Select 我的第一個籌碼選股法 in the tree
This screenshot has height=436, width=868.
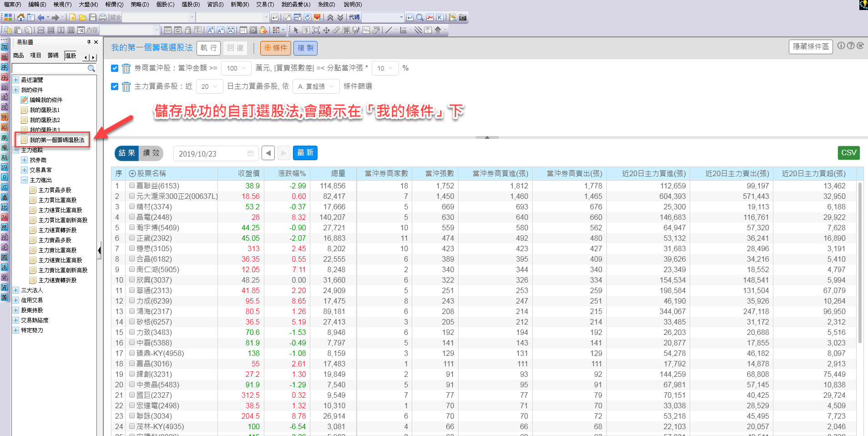57,140
